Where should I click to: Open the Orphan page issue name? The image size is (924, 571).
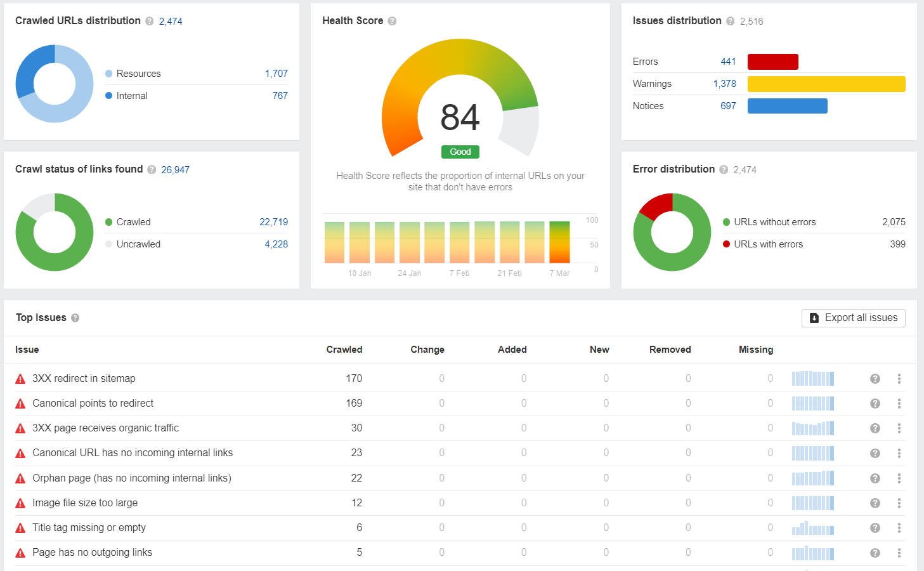point(132,478)
